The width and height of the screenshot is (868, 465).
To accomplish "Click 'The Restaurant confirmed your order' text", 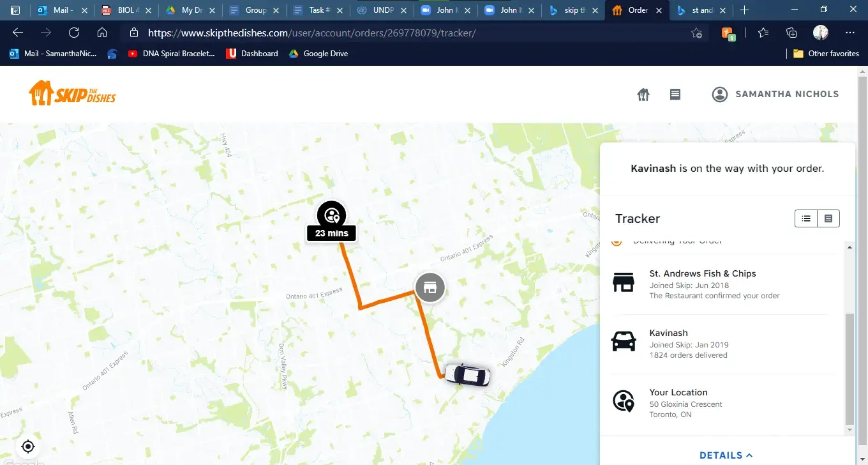I will (x=715, y=296).
